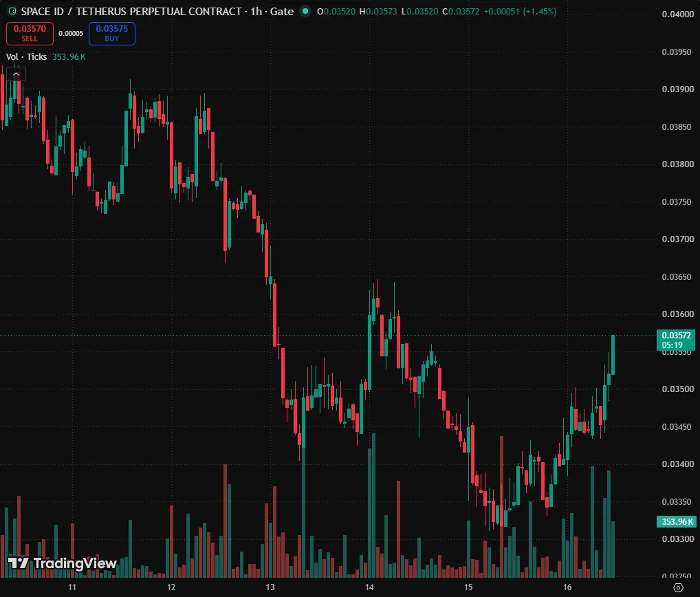The height and width of the screenshot is (597, 700).
Task: Click the date label 11 on time axis
Action: (72, 587)
